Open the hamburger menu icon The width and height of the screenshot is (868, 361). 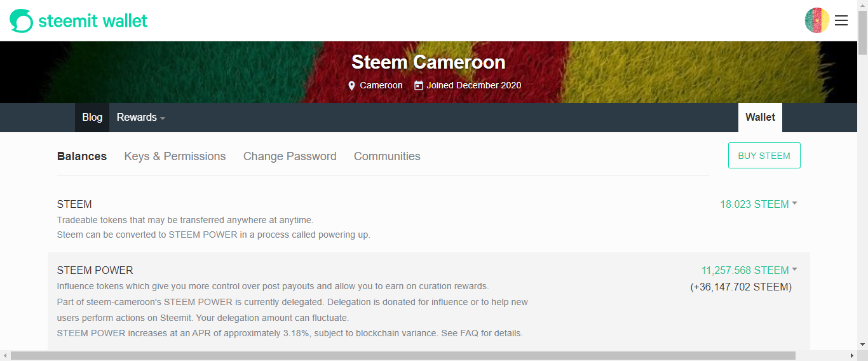pos(841,20)
